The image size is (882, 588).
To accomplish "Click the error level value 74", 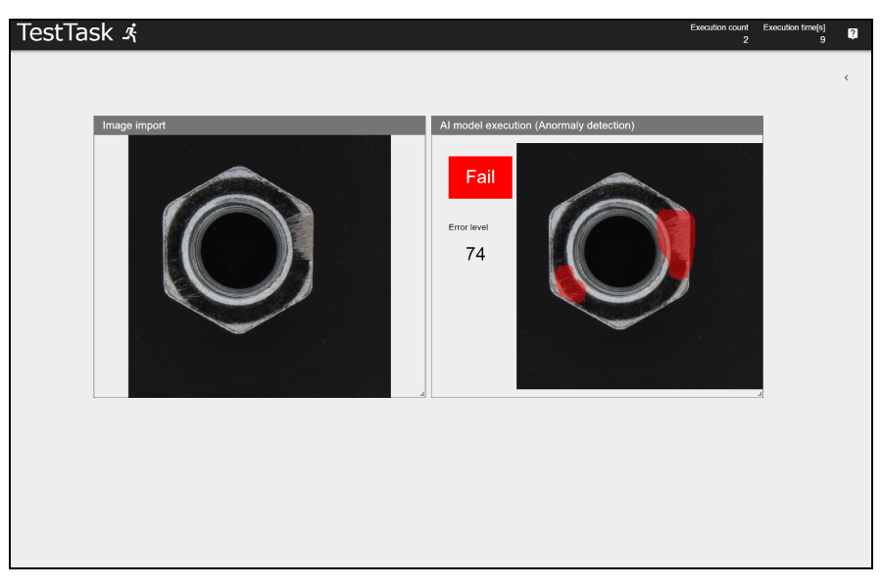I will point(475,254).
